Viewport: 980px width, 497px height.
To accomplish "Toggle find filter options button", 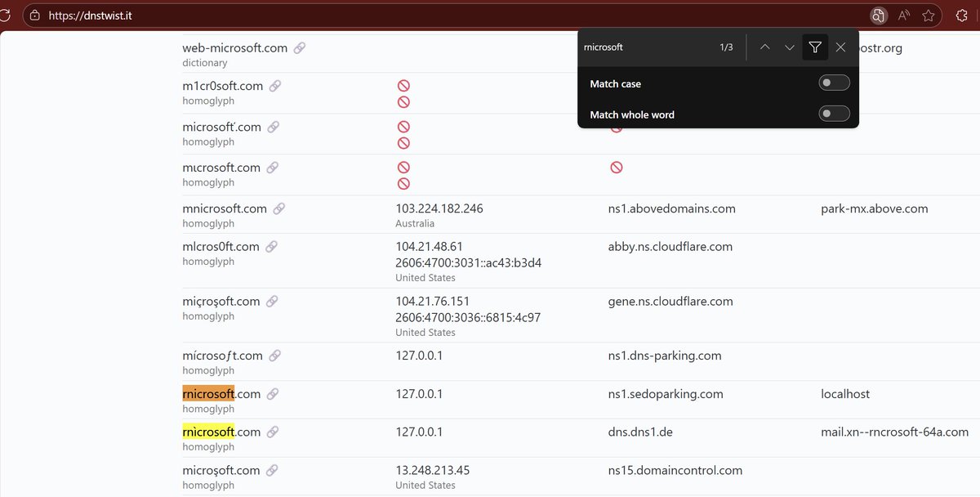I will [x=815, y=47].
